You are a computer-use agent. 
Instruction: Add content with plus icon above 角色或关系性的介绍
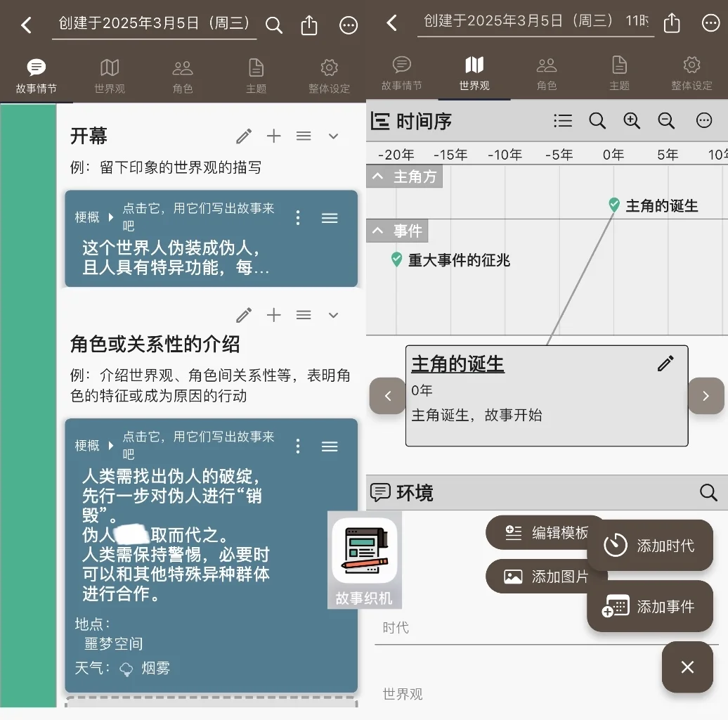(274, 315)
